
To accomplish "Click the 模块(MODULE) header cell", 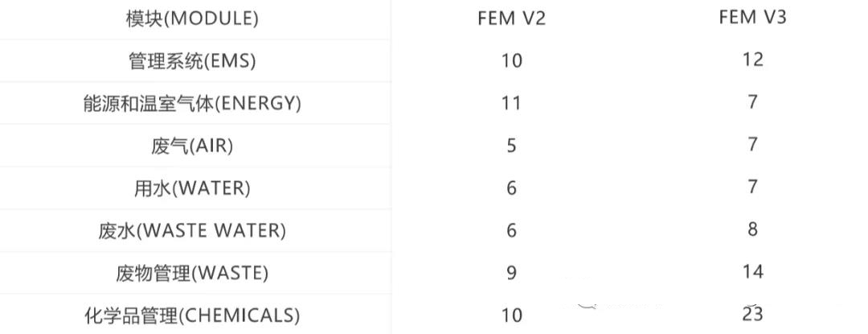I will [192, 19].
